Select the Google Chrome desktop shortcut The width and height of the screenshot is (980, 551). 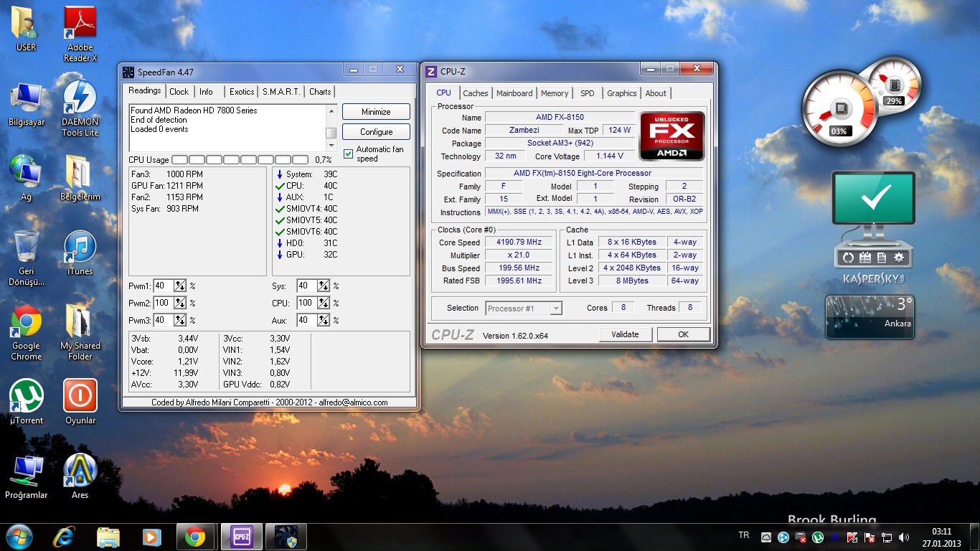click(x=26, y=333)
